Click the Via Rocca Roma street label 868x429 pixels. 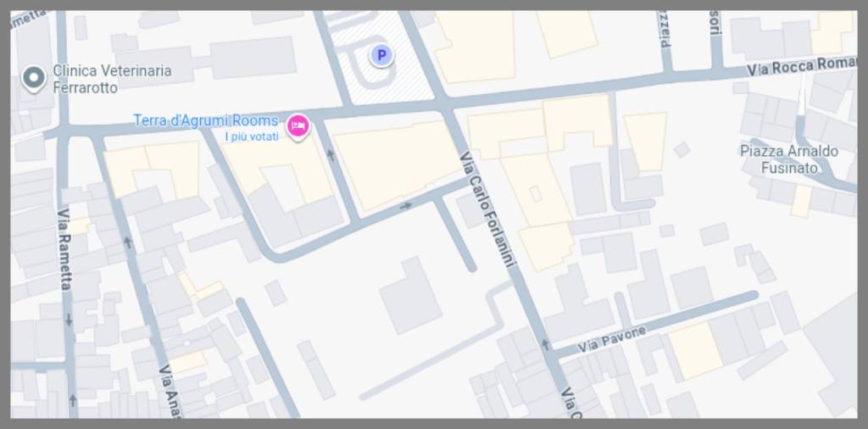pyautogui.click(x=802, y=66)
